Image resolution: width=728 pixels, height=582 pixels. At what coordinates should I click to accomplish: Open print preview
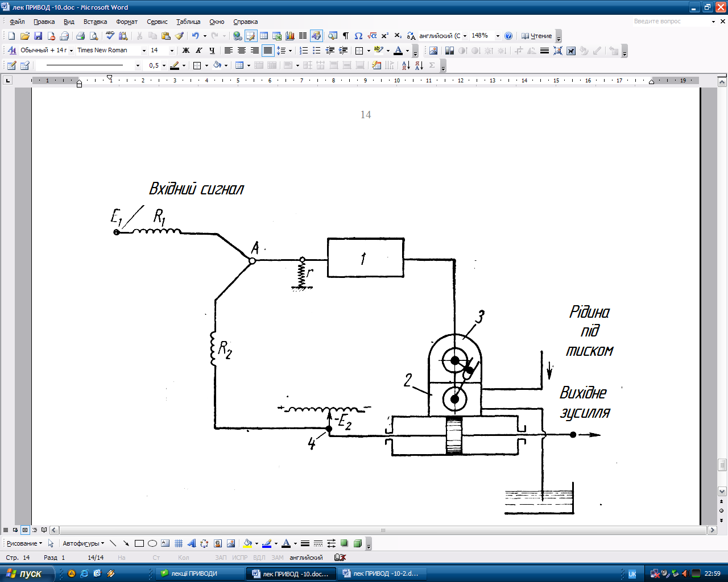tap(93, 36)
